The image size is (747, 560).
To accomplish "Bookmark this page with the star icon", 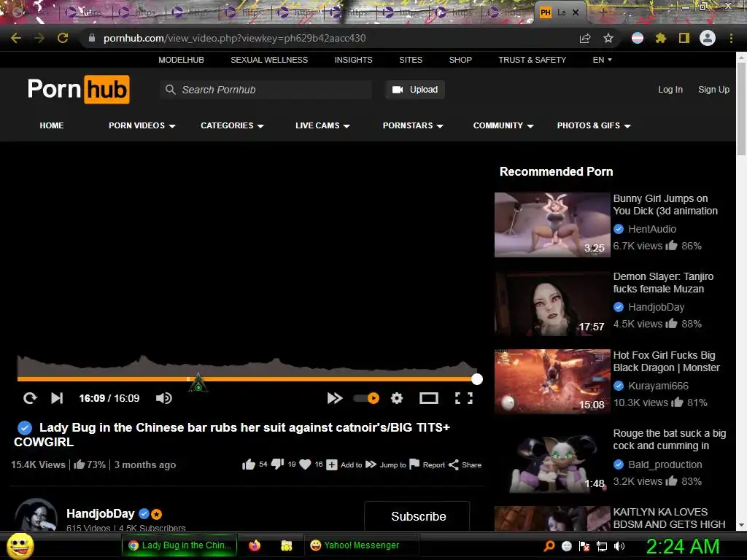I will (608, 38).
